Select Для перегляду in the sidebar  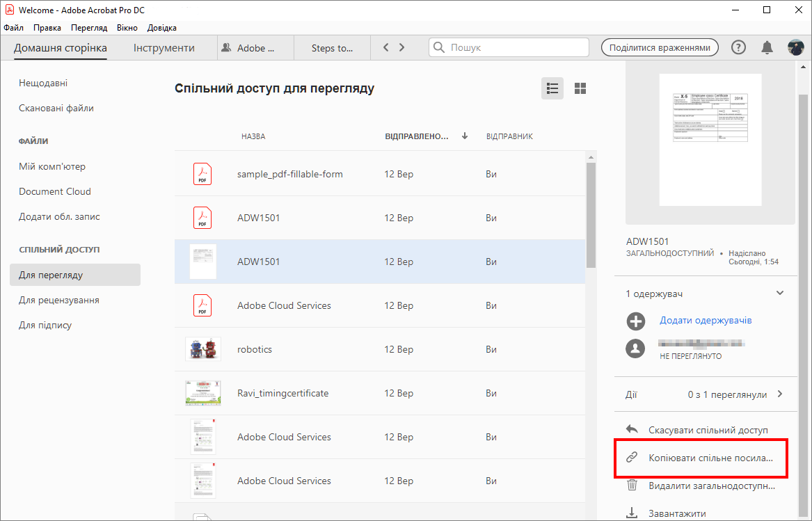click(x=75, y=275)
